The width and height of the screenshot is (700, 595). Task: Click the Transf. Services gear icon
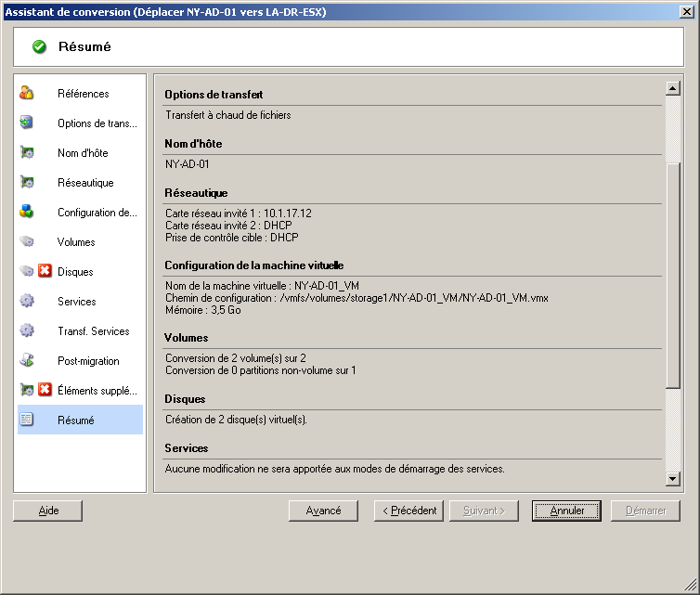coord(27,330)
